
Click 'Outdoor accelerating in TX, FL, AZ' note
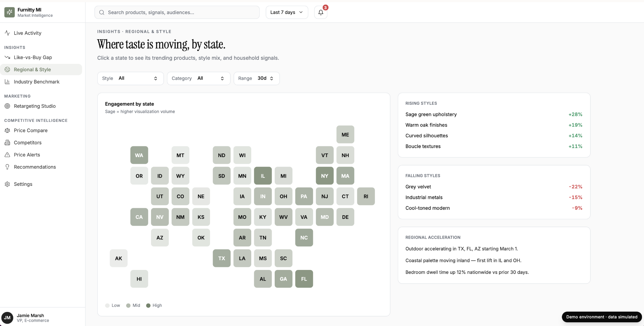pyautogui.click(x=462, y=249)
